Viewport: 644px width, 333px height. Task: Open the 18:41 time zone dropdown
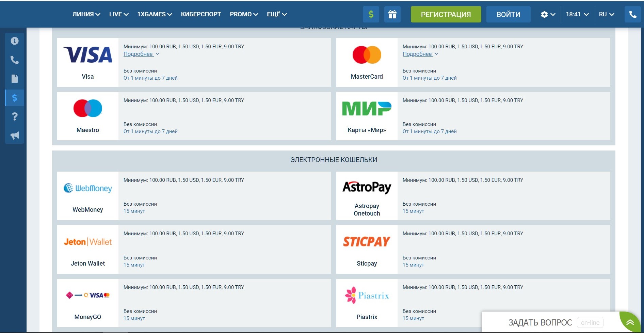coord(577,14)
